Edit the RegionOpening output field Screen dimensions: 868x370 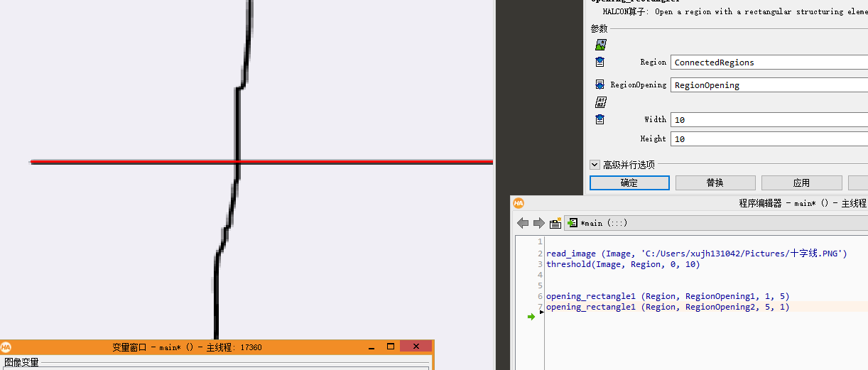pos(769,85)
